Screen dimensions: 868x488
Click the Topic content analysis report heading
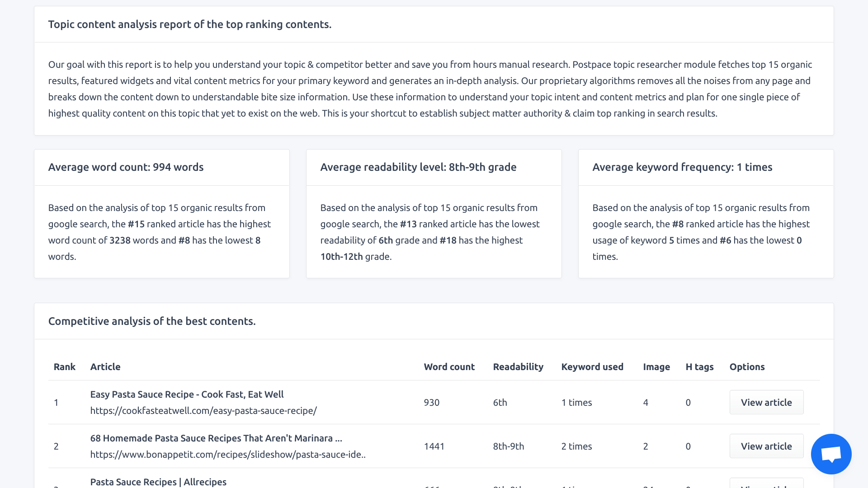(x=190, y=24)
